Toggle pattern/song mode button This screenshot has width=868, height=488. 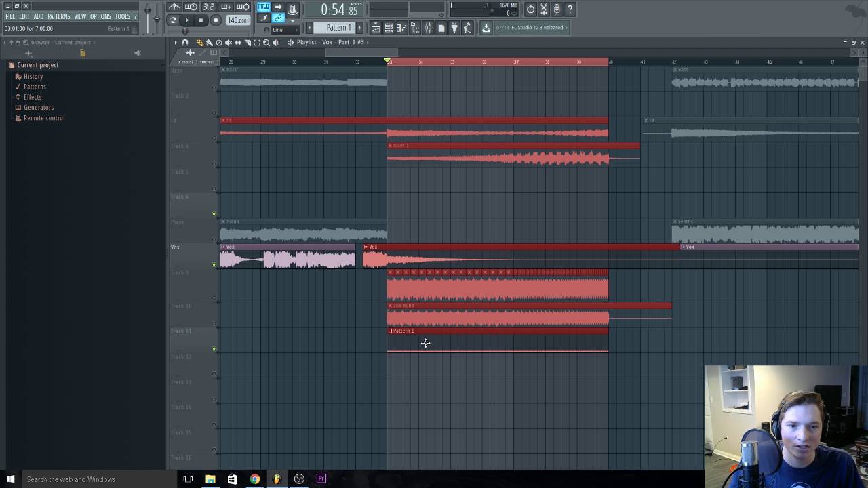[173, 20]
